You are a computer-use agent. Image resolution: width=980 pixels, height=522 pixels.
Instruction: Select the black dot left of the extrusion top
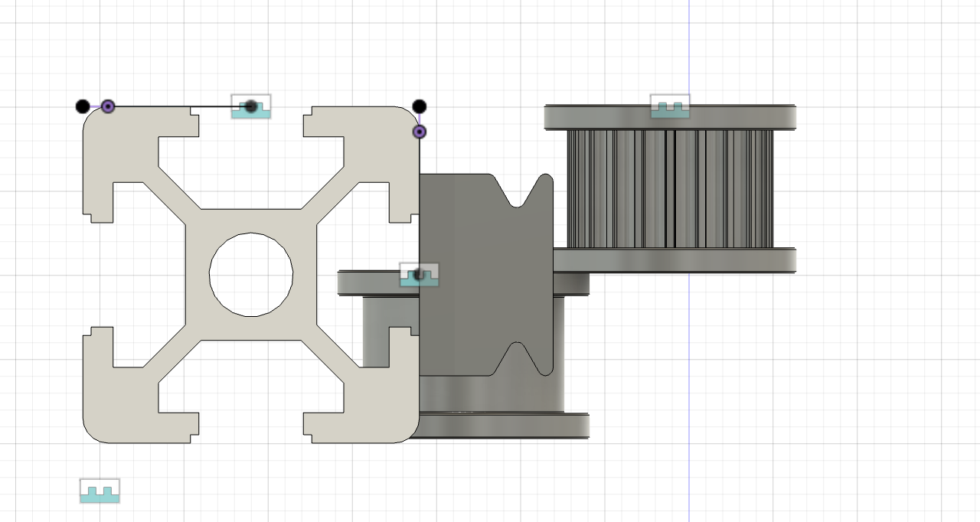click(83, 106)
